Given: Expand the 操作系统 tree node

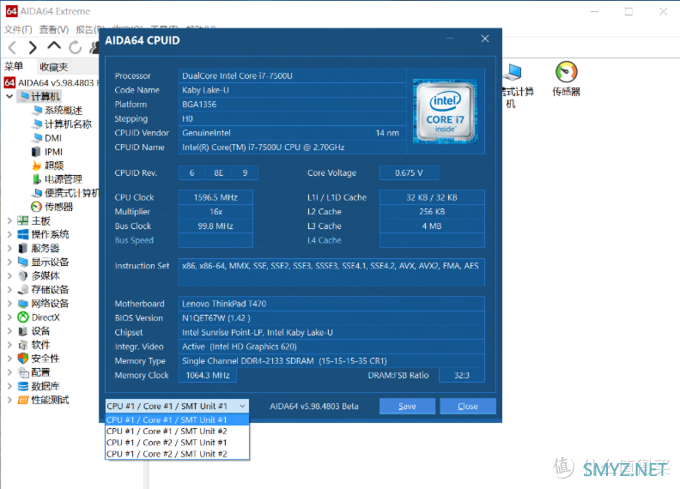Looking at the screenshot, I should point(10,235).
